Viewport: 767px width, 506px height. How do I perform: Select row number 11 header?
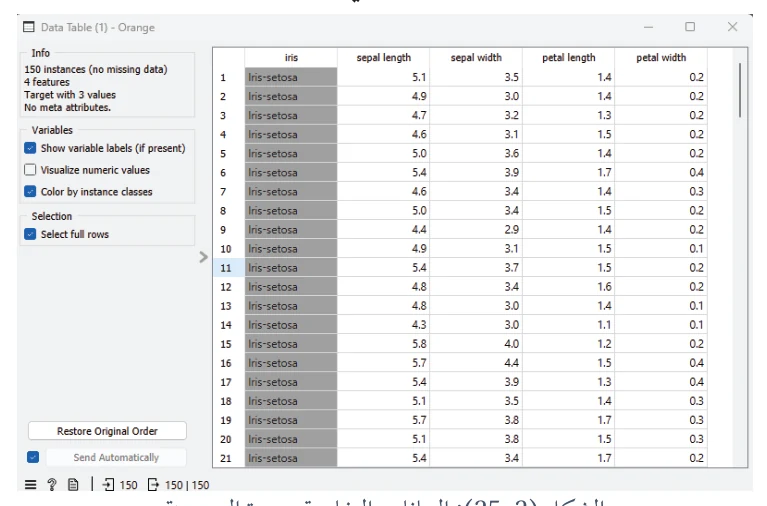tap(228, 268)
